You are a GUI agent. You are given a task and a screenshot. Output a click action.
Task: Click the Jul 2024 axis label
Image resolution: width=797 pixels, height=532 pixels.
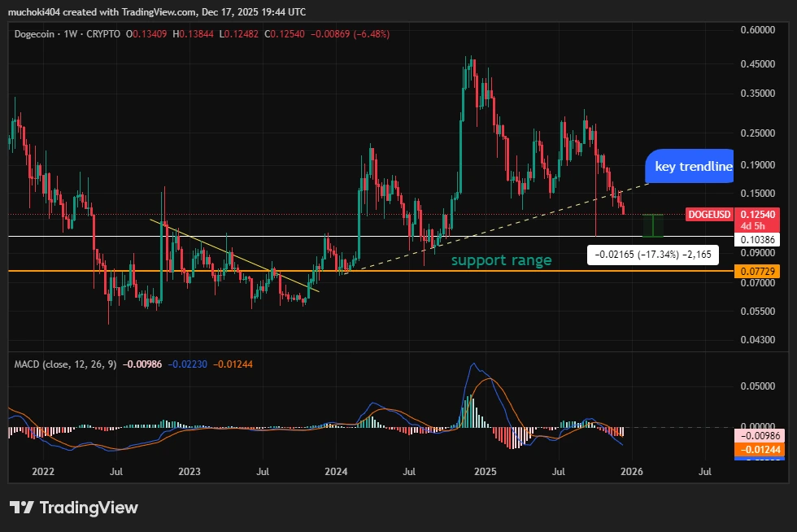(409, 472)
